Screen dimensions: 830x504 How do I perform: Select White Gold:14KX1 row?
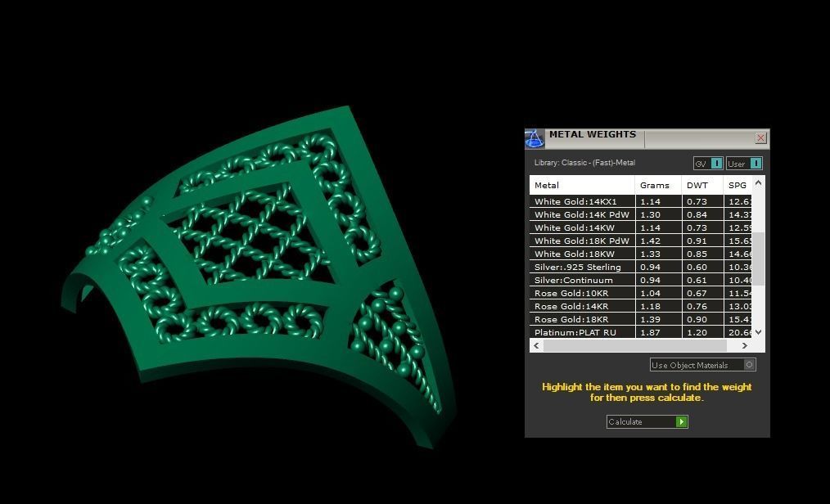coord(640,201)
